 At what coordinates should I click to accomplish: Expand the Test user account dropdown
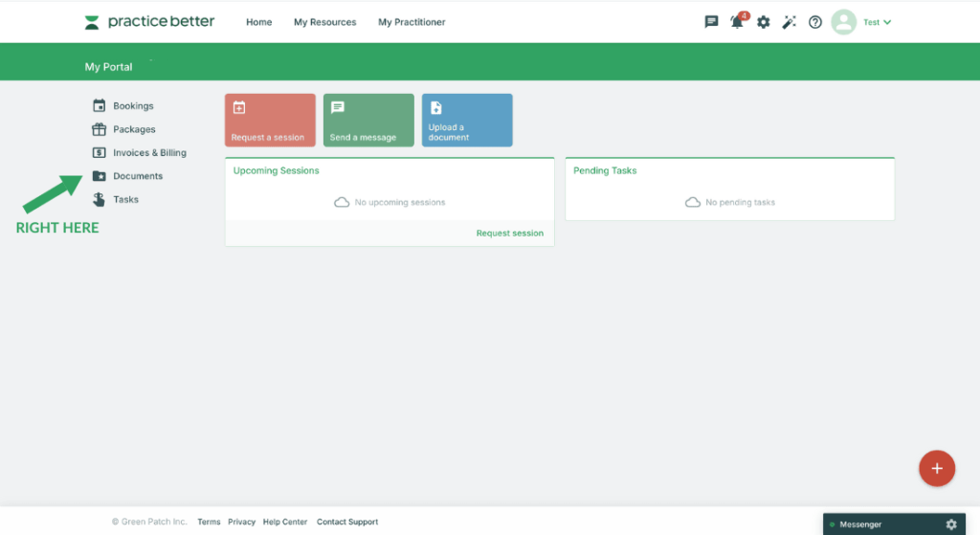[876, 22]
